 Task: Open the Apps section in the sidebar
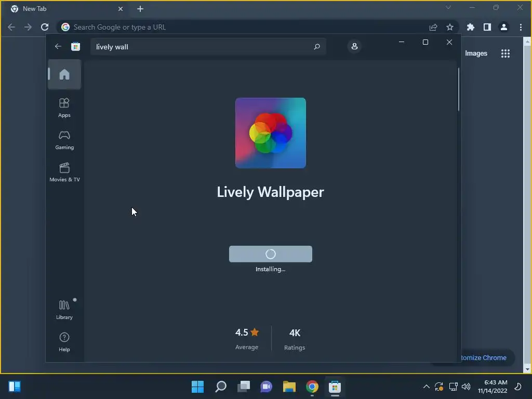(x=64, y=108)
